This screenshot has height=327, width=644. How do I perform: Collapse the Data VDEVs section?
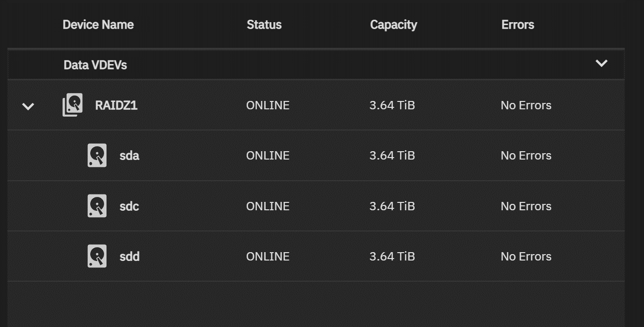coord(601,64)
